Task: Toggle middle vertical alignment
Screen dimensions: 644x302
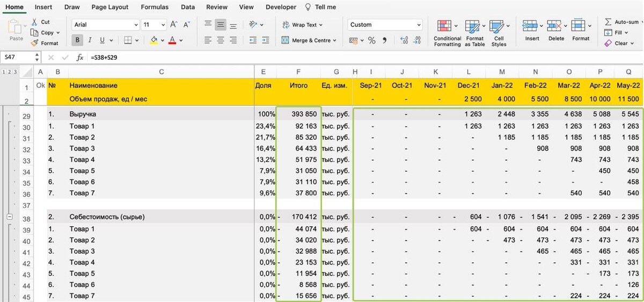Action: point(220,25)
